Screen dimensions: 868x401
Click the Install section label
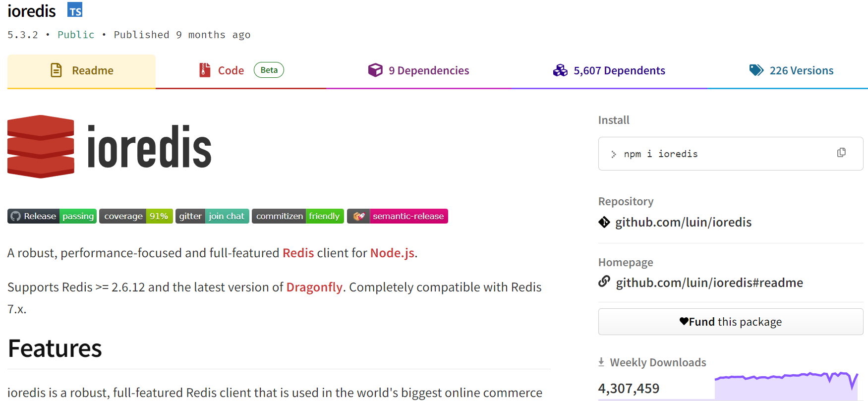tap(614, 120)
